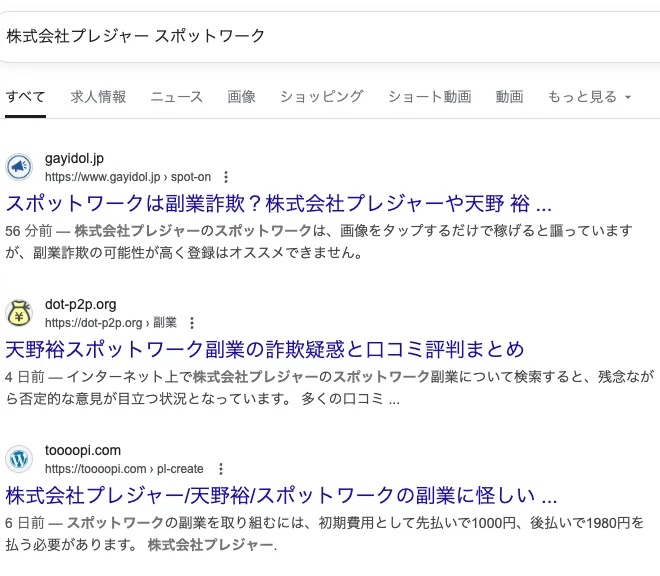Click the URL https://toooopi.com › pl-create
660x576 pixels.
[x=124, y=469]
